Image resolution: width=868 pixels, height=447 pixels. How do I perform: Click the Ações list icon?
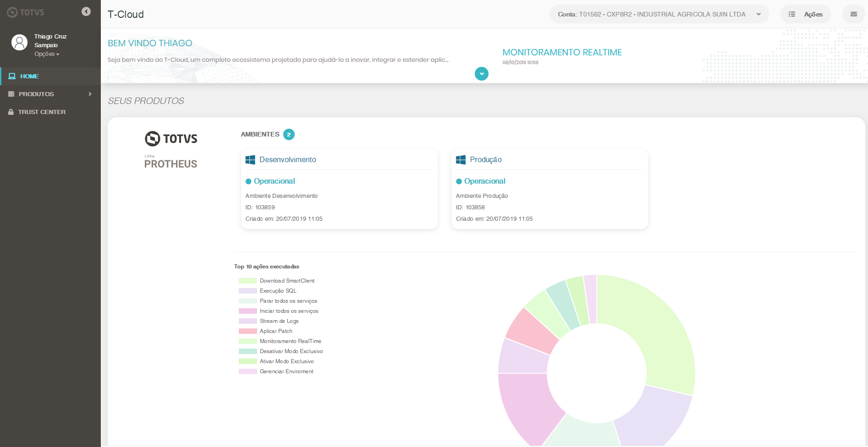pyautogui.click(x=792, y=14)
